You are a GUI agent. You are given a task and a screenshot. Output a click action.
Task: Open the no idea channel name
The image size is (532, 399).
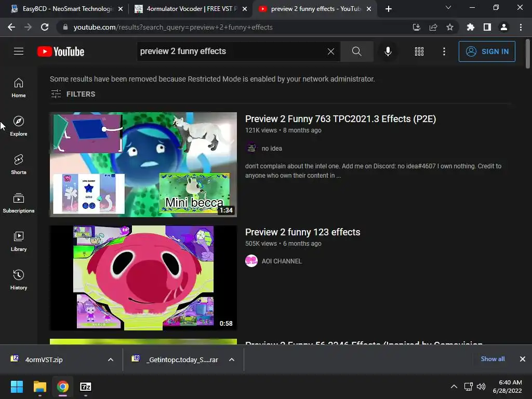coord(272,148)
